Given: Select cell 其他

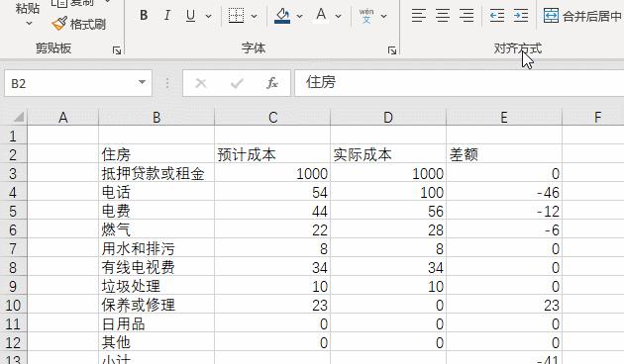Looking at the screenshot, I should click(156, 342).
